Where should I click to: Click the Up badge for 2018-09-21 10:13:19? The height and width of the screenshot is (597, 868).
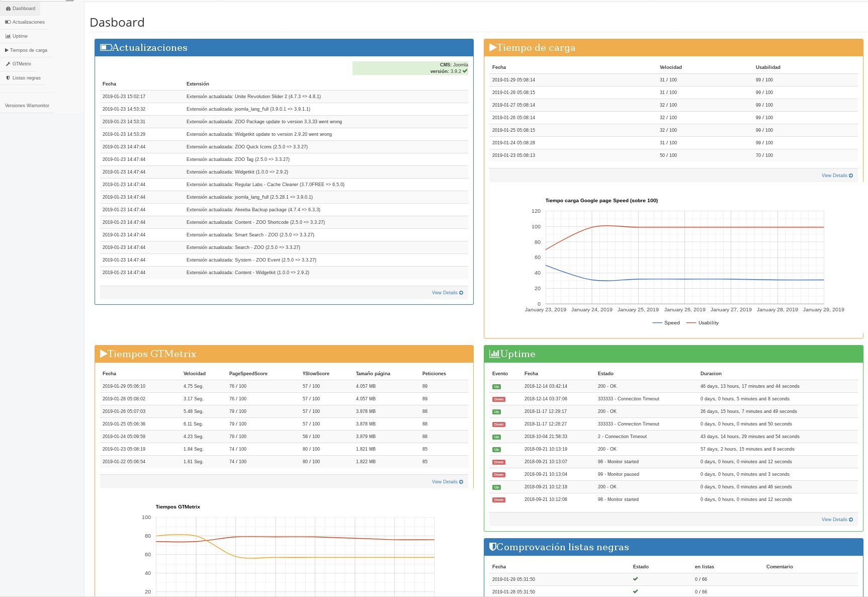click(x=496, y=450)
